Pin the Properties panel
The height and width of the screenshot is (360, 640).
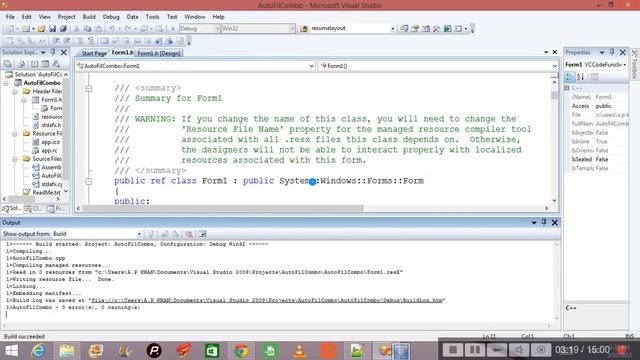tap(612, 52)
